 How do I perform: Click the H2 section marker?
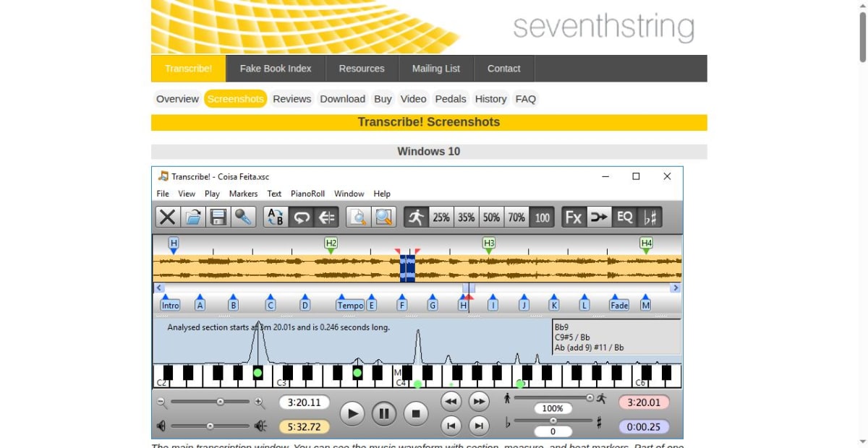(331, 244)
